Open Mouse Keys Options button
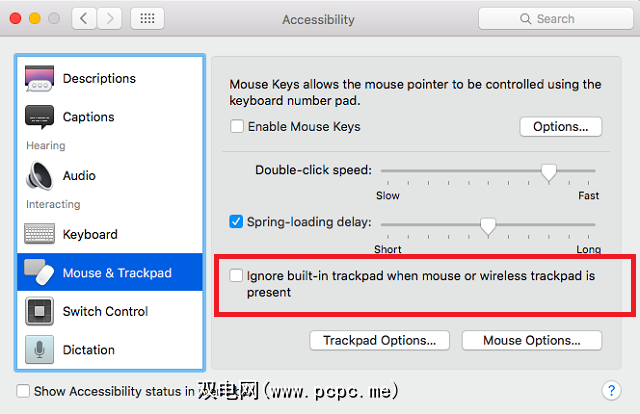The image size is (640, 414). coord(560,127)
